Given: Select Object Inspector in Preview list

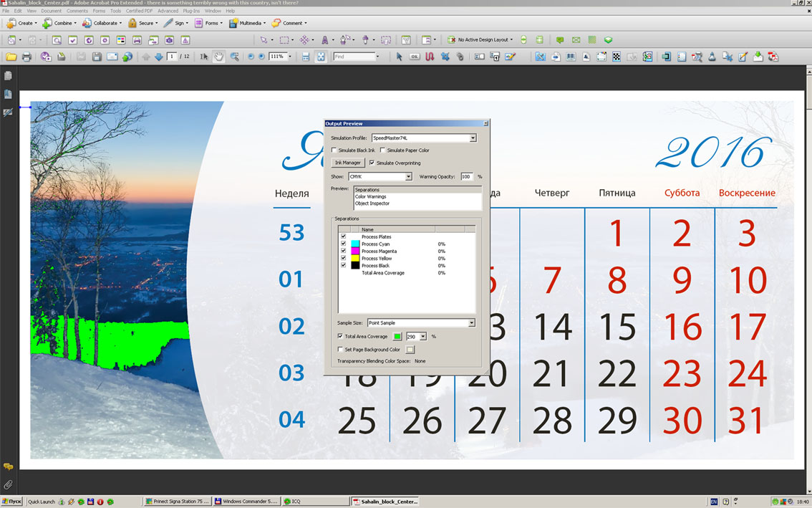Looking at the screenshot, I should pos(372,203).
